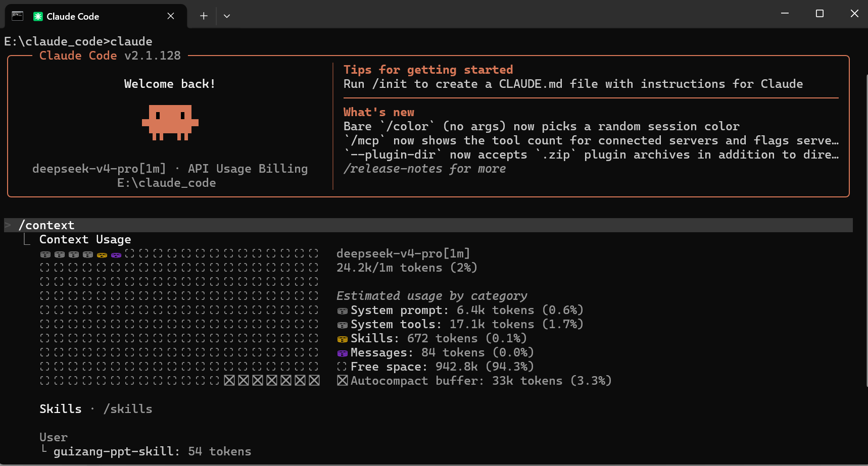Click the 'User' skills group label

[54, 437]
